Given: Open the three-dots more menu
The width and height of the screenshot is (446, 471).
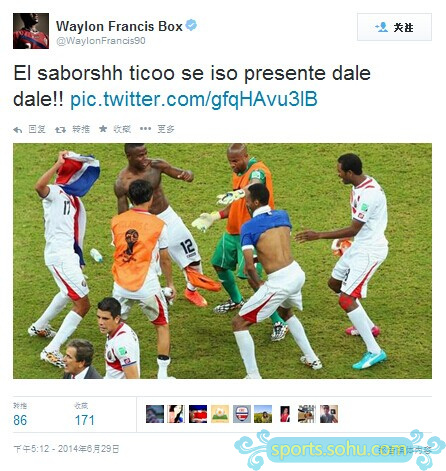Looking at the screenshot, I should [x=145, y=129].
